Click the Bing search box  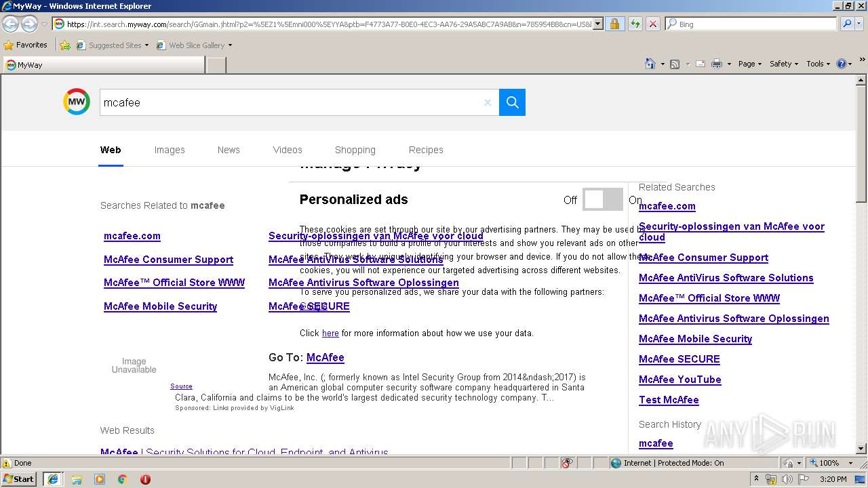[751, 24]
